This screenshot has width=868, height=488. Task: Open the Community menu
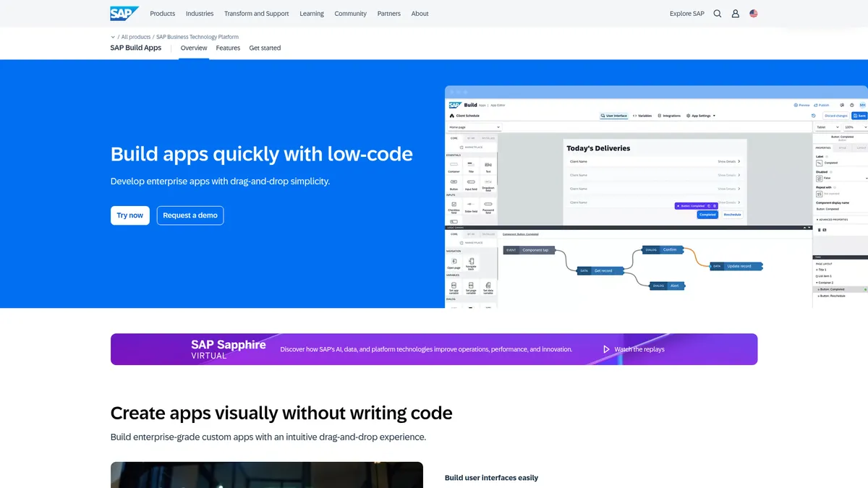click(351, 14)
